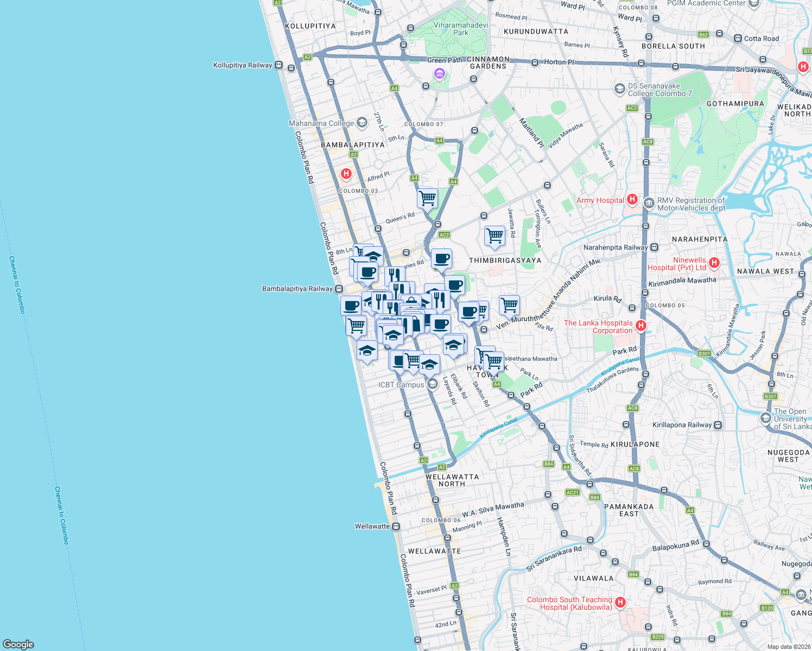
Task: Click the Kollupitiya Railway station icon
Action: [x=278, y=65]
